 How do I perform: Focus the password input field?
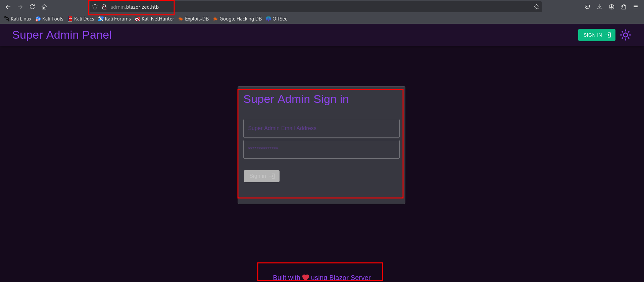point(321,149)
